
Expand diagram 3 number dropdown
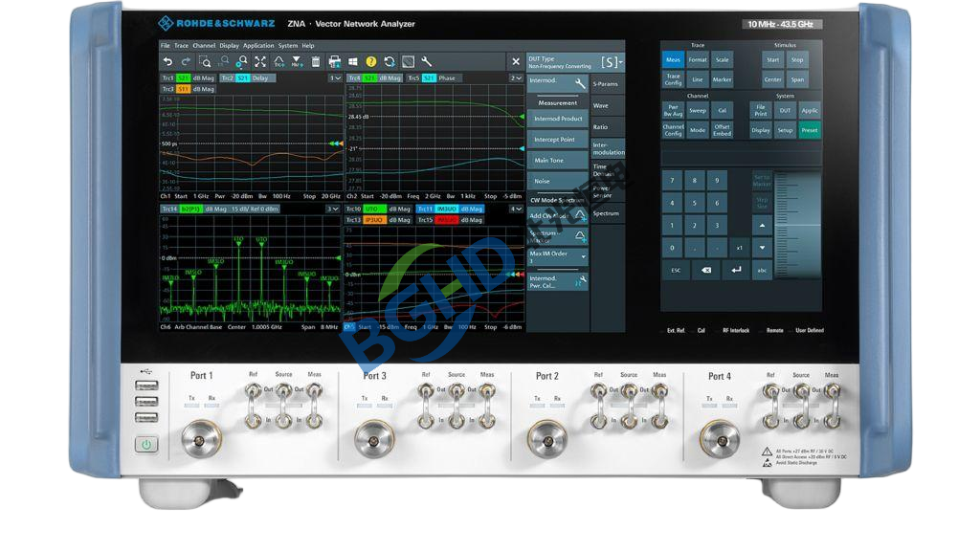pyautogui.click(x=333, y=209)
